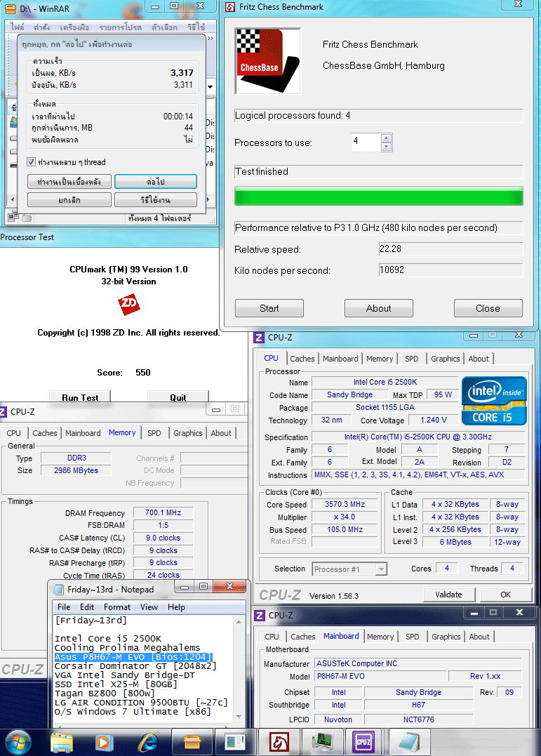Image resolution: width=541 pixels, height=756 pixels.
Task: Click CPU-Z Z icon in mainboard window
Action: [260, 615]
